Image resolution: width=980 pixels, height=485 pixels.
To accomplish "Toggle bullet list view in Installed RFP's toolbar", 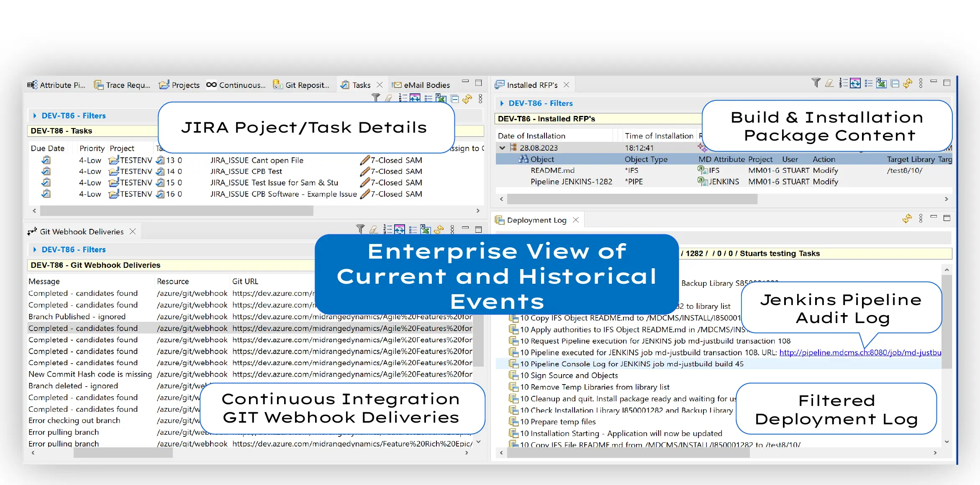I will click(869, 84).
